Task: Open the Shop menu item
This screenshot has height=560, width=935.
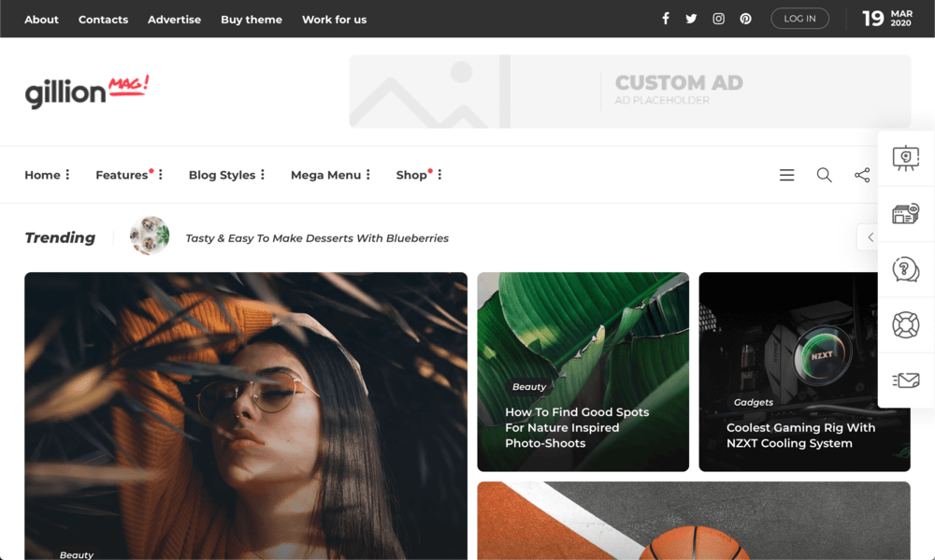Action: [x=411, y=175]
